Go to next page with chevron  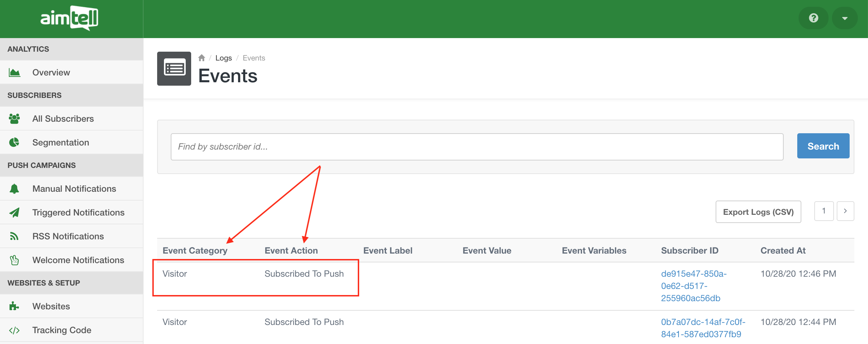845,211
